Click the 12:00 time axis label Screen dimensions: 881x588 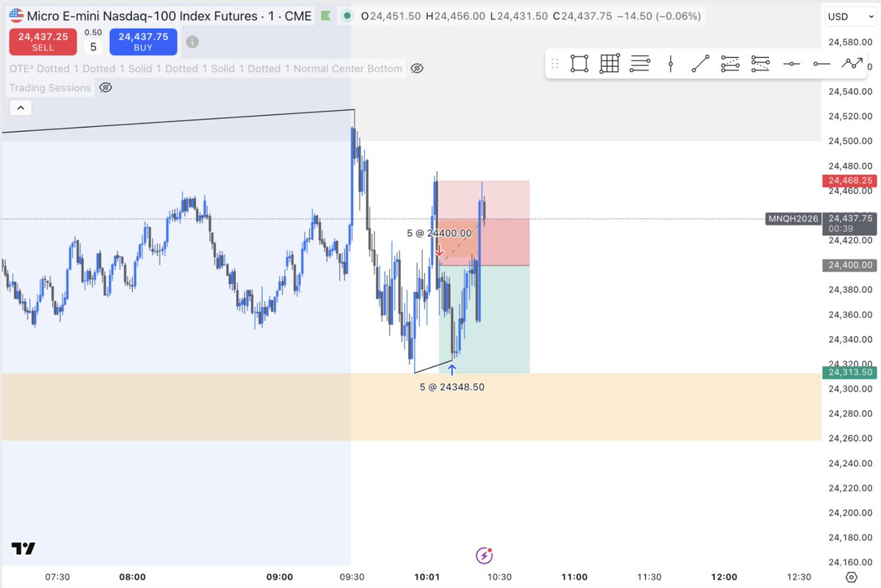click(x=724, y=577)
